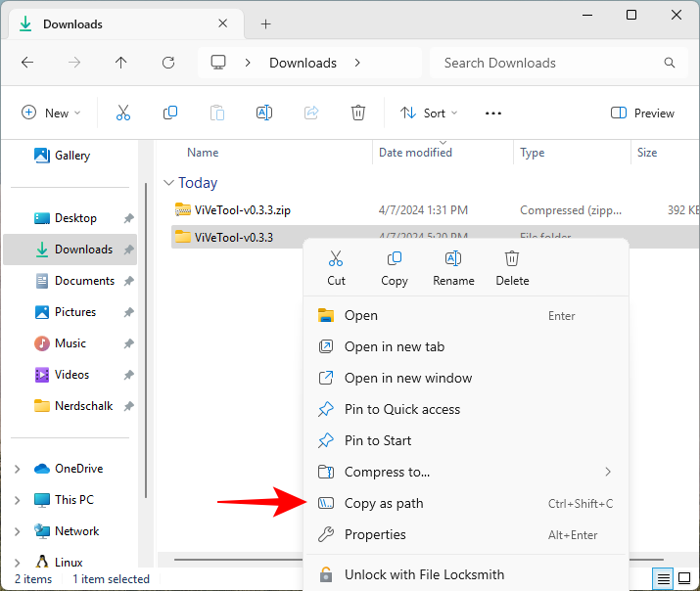
Task: Click the Rename icon in the toolbar
Action: tap(264, 113)
